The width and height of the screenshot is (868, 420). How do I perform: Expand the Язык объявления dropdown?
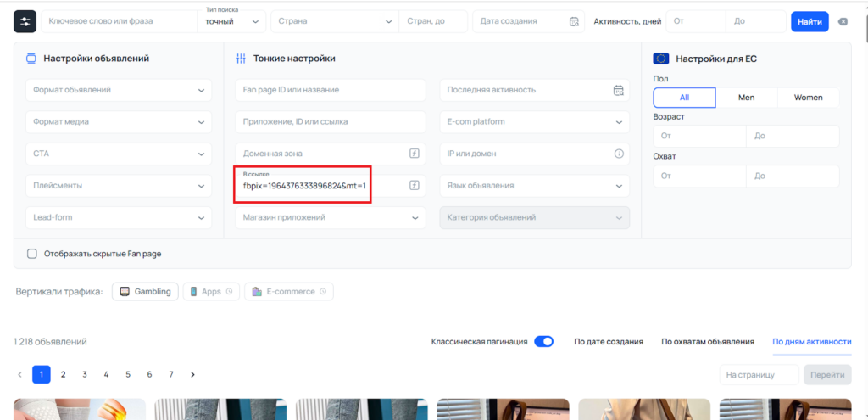pos(535,186)
